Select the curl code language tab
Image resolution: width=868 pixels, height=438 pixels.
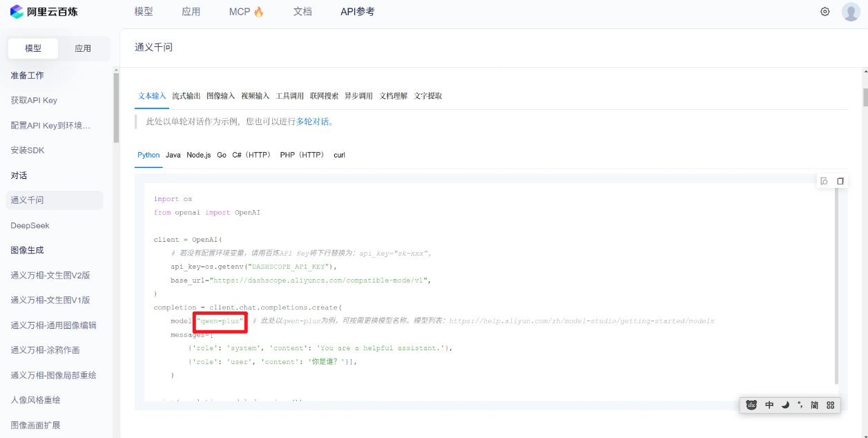click(339, 155)
